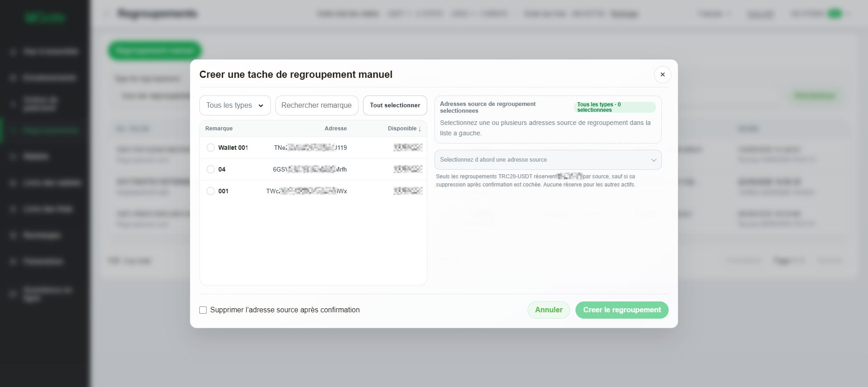
Task: Open the Tous les types dropdown
Action: click(235, 105)
